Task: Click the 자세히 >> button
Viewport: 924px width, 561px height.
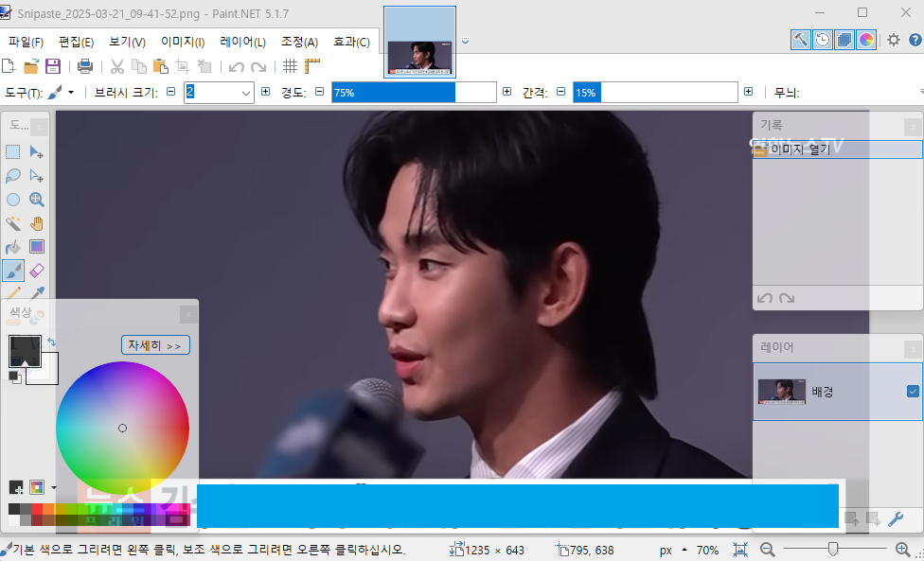Action: (x=155, y=345)
